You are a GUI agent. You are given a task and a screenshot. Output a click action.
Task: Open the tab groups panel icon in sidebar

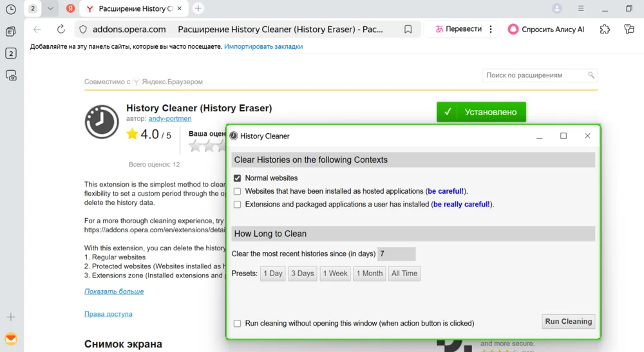pyautogui.click(x=11, y=32)
